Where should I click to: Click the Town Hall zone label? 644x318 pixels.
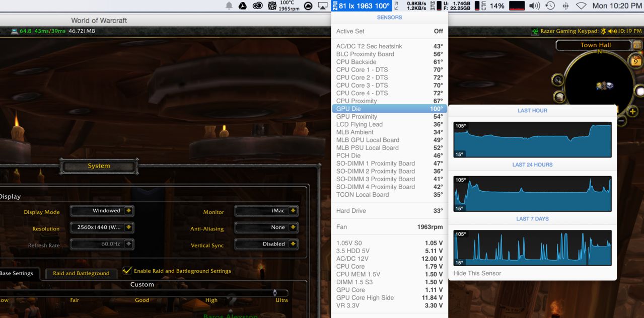tap(595, 45)
